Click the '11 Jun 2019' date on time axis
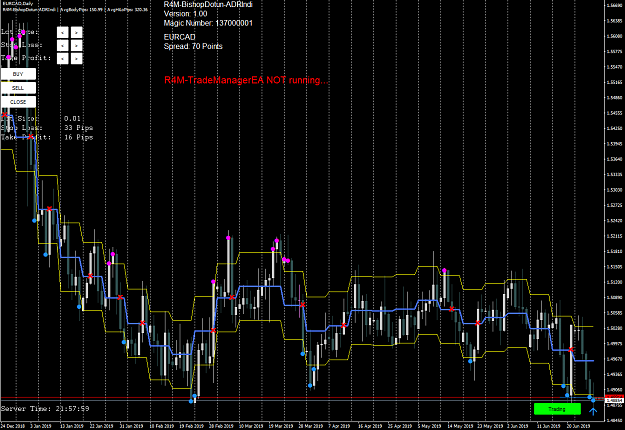Viewport: 625px width, 430px height. click(548, 426)
